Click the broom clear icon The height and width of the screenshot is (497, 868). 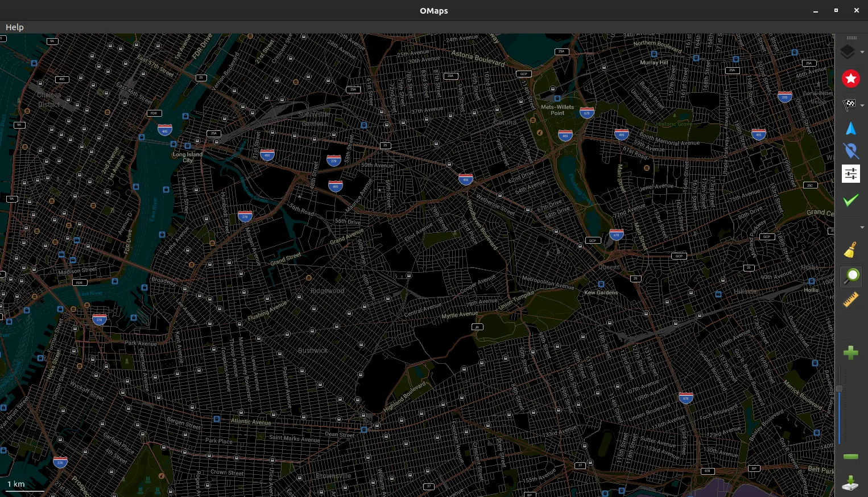coord(851,250)
